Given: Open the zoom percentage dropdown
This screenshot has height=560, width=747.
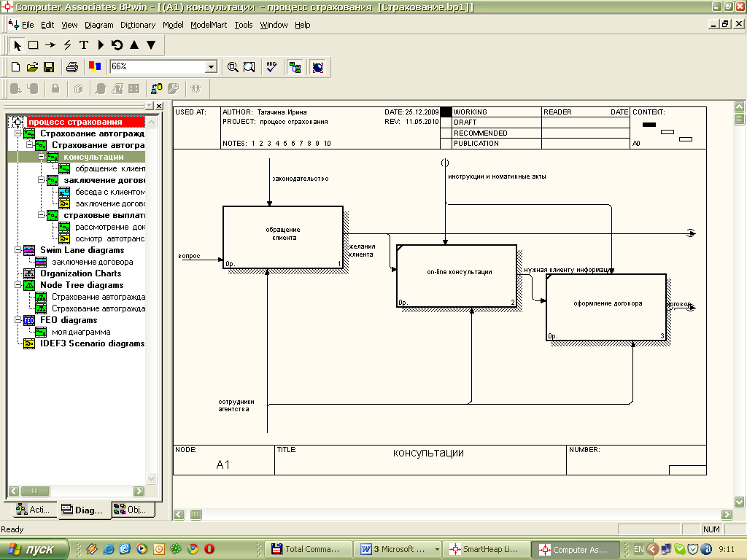Looking at the screenshot, I should [x=212, y=67].
